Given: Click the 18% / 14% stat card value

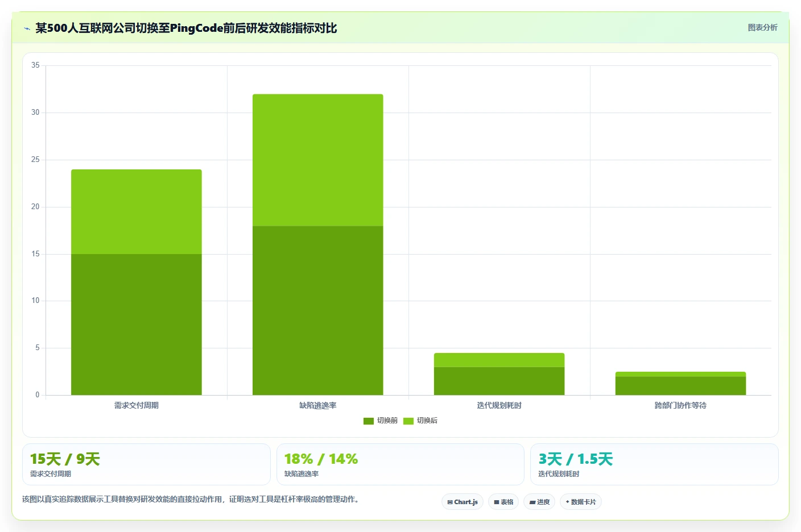Looking at the screenshot, I should click(321, 459).
